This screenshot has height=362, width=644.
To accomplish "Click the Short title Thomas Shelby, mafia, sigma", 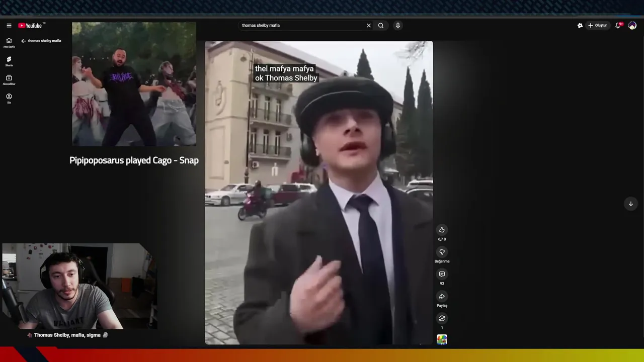I will coord(67,335).
